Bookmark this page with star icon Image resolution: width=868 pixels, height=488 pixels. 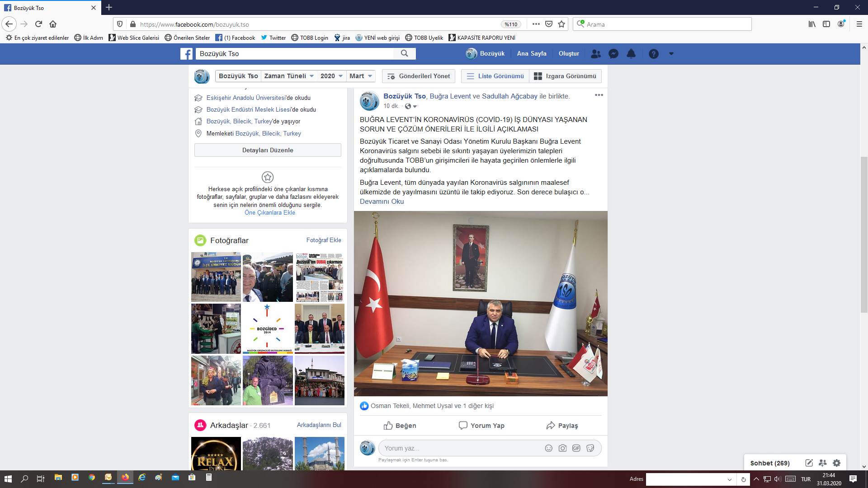click(561, 24)
